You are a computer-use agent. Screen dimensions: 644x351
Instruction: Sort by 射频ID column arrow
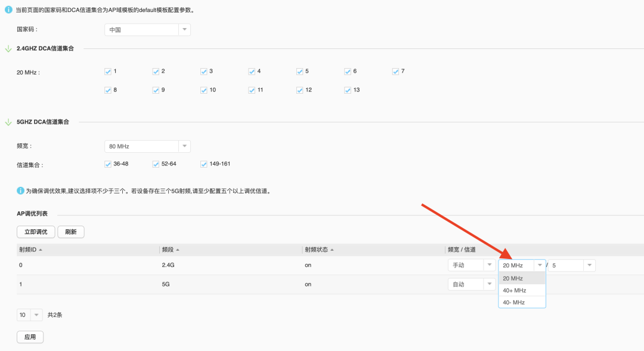pyautogui.click(x=41, y=250)
